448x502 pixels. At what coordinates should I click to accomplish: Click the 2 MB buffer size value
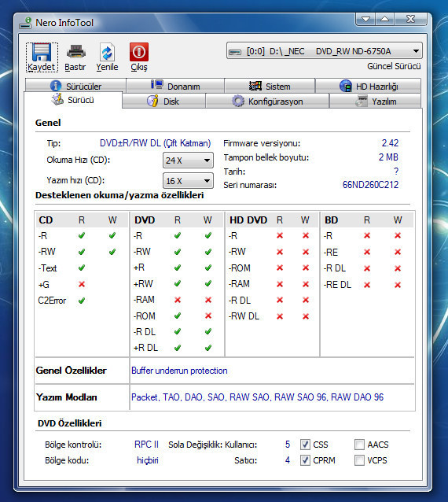[388, 157]
